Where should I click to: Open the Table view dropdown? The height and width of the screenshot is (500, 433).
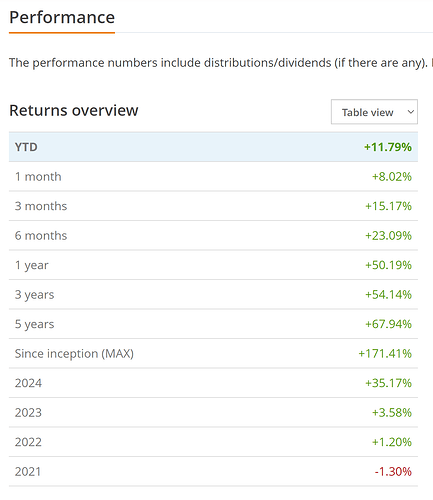374,112
